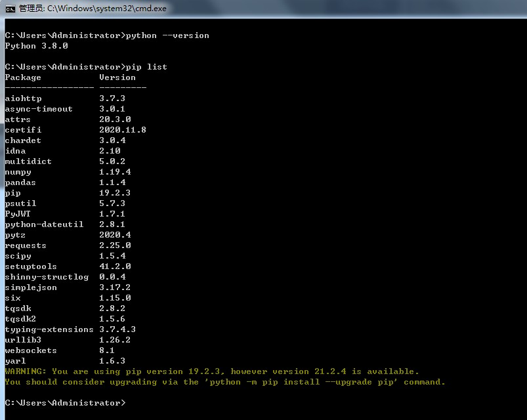Click the 'pip' package row name
The image size is (527, 420).
click(12, 193)
